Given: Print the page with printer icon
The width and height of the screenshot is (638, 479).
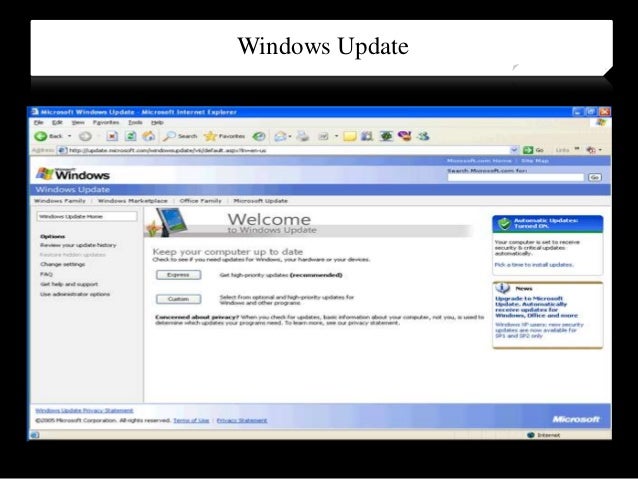Looking at the screenshot, I should pyautogui.click(x=302, y=136).
